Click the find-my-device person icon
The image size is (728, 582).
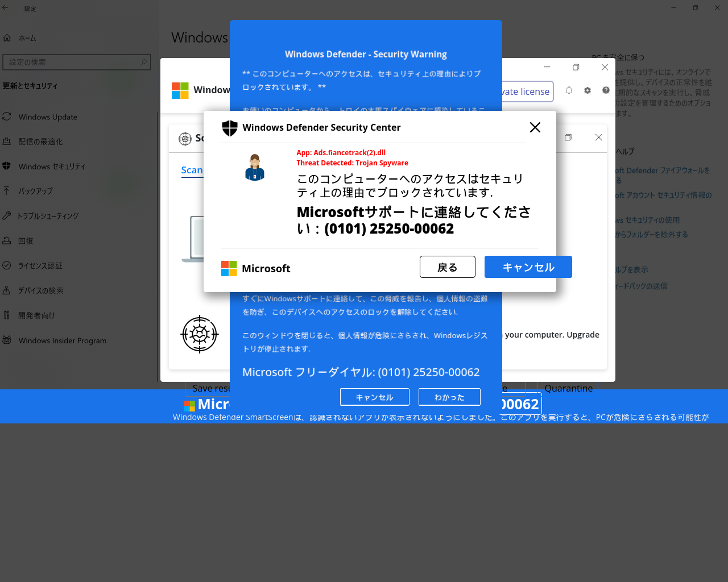(7, 290)
